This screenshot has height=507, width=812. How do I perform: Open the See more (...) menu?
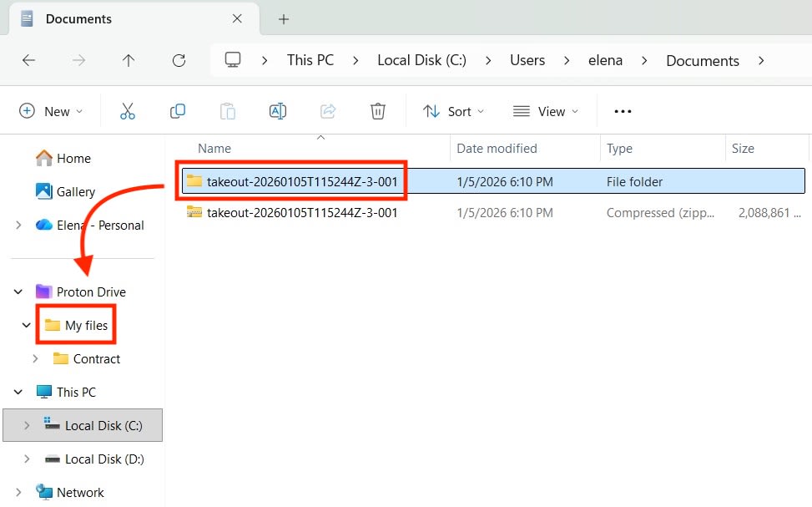click(x=623, y=110)
